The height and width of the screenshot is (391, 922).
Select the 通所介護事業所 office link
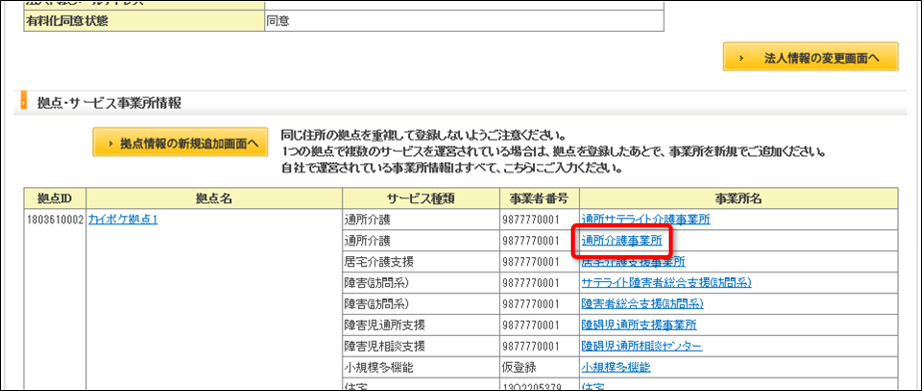tap(622, 240)
